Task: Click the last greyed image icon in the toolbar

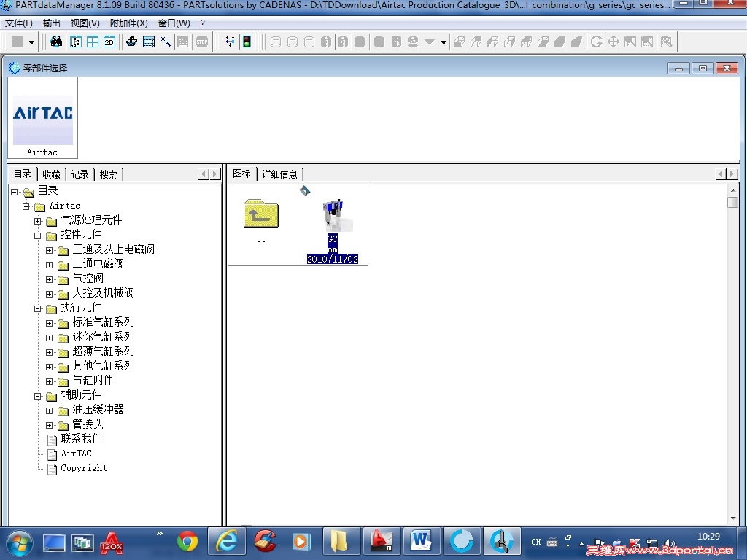Action: coord(667,42)
